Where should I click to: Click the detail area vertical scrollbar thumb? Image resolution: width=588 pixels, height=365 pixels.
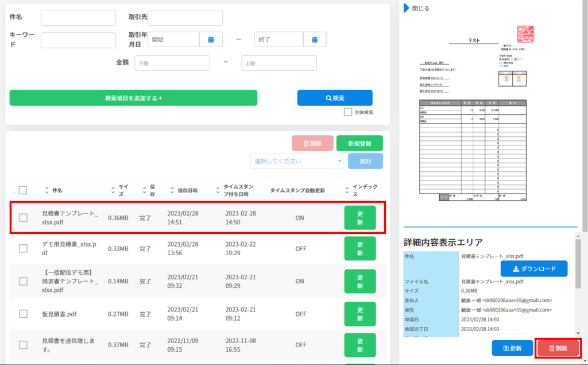coord(578,264)
